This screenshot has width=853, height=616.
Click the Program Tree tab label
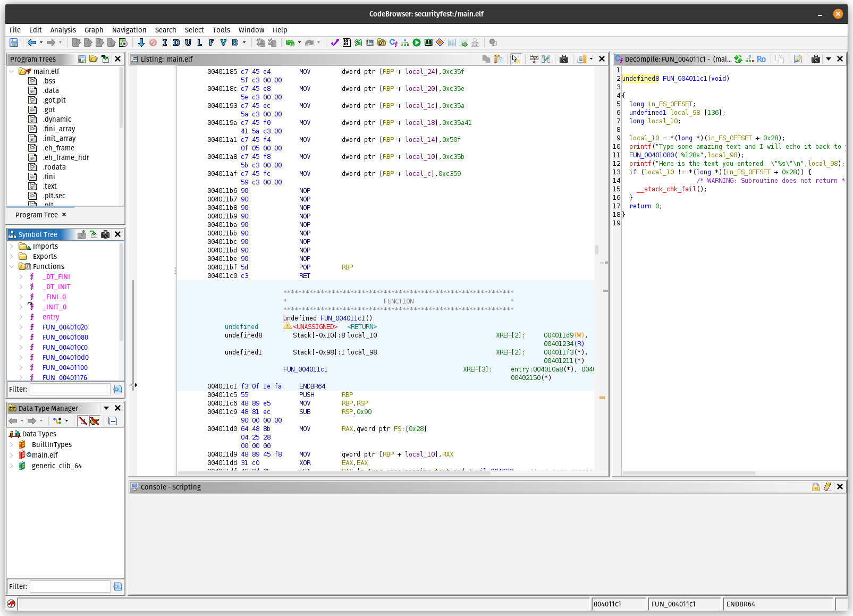(x=36, y=215)
